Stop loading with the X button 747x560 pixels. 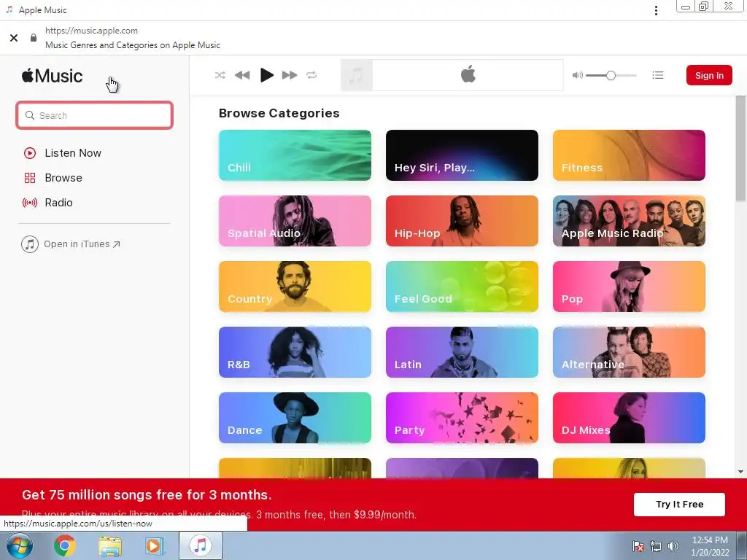coord(14,38)
